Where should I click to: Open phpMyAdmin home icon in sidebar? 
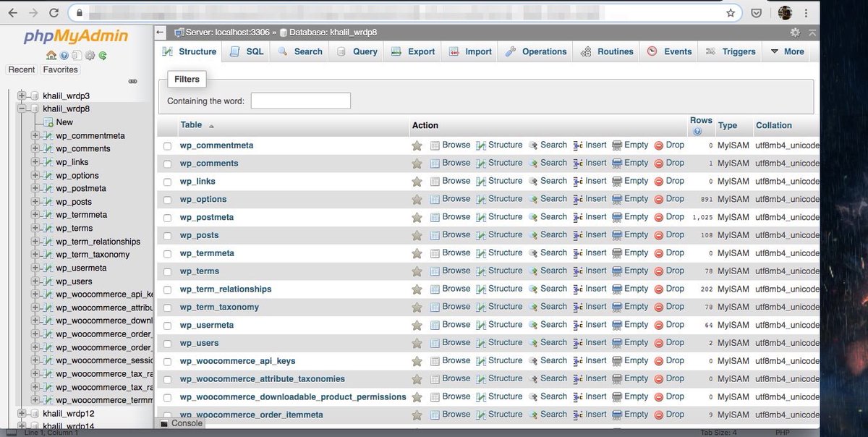[x=51, y=56]
